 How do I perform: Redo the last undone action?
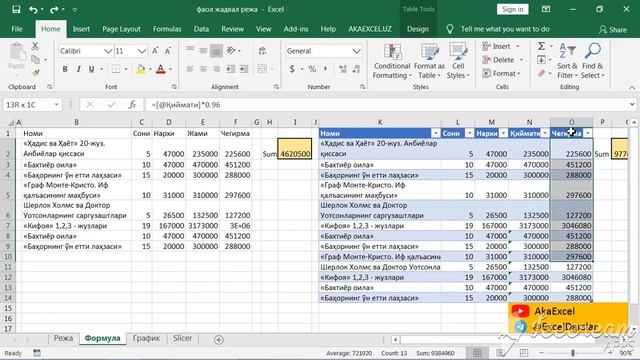[54, 9]
